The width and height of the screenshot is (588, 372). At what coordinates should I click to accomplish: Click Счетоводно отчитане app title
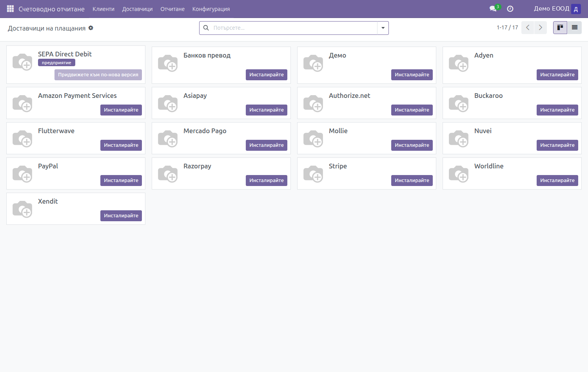51,9
